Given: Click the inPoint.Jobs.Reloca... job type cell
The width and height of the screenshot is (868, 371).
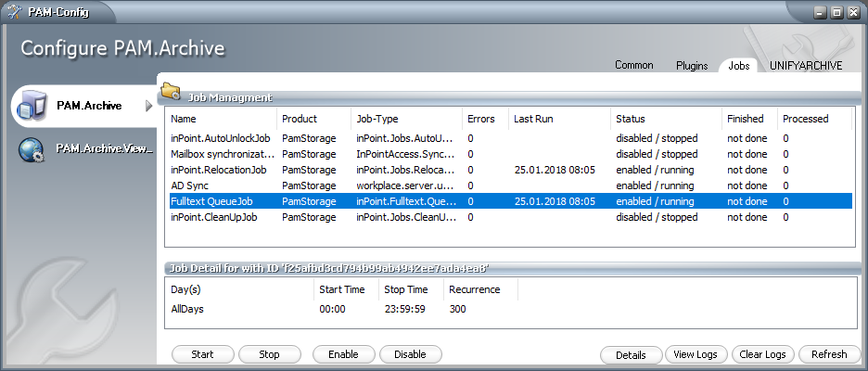Looking at the screenshot, I should pos(405,170).
